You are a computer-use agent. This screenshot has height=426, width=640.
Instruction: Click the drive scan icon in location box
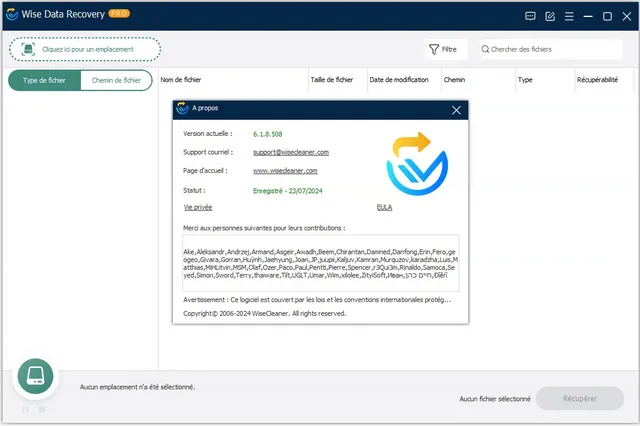coord(28,49)
